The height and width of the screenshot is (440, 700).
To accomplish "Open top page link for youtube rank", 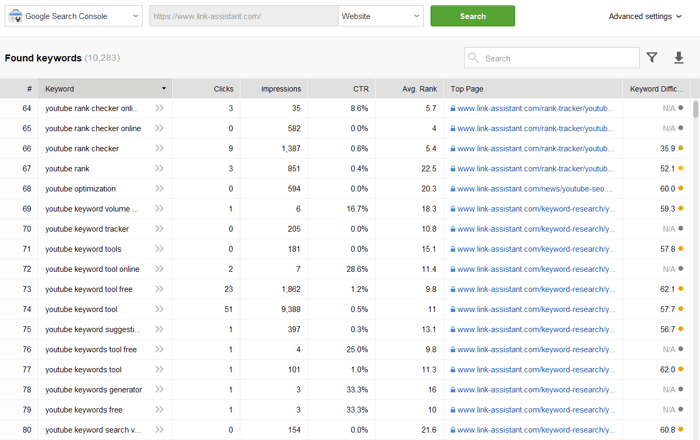I will 535,169.
